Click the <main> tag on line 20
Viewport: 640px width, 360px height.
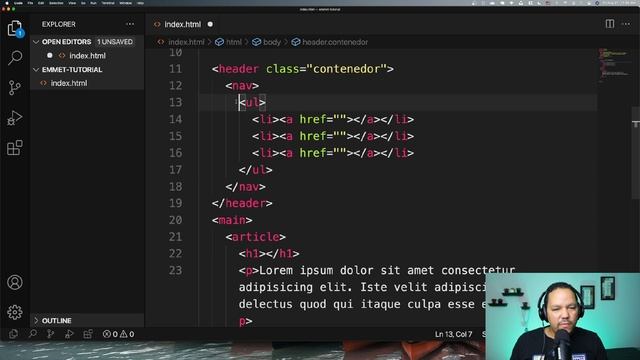pyautogui.click(x=232, y=220)
